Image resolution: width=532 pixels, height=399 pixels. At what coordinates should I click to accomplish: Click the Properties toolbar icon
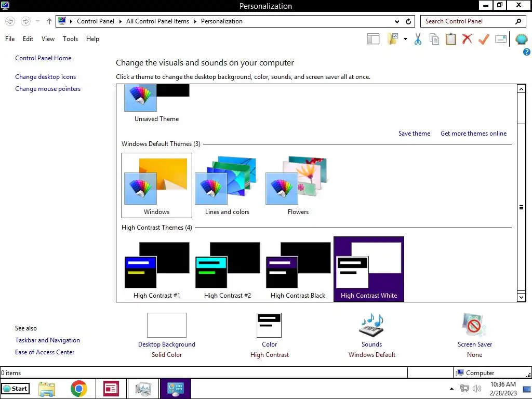coord(501,39)
